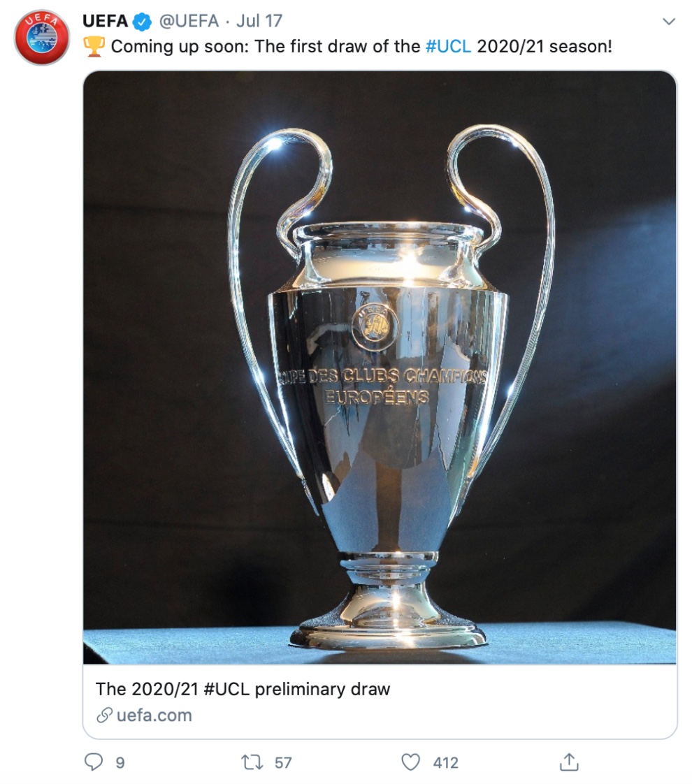The image size is (692, 784).
Task: Click the blue verified badge
Action: point(143,22)
